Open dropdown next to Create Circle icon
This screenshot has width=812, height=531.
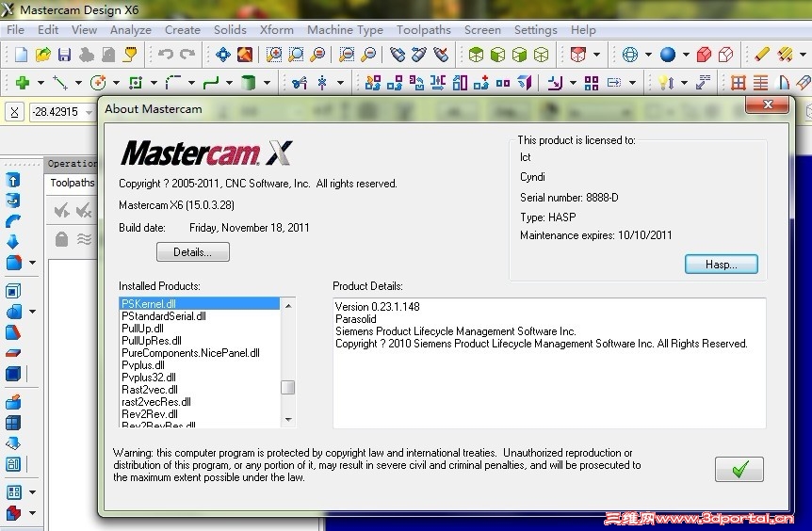tap(116, 83)
